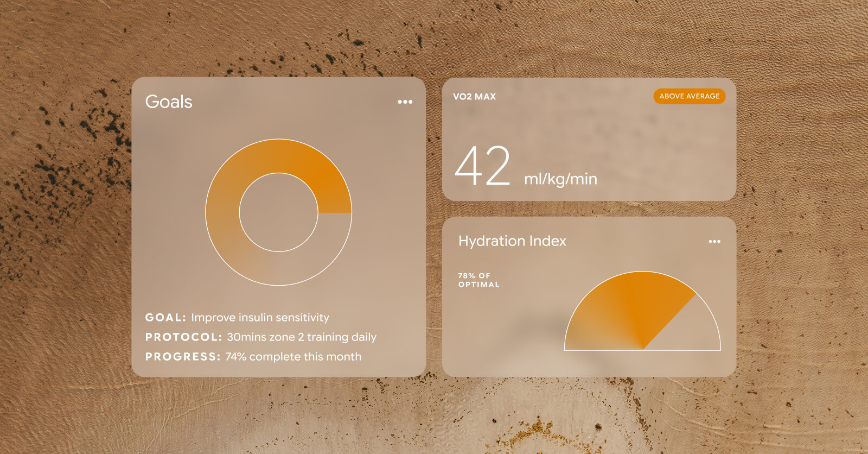Click the Goals donut progress chart
This screenshot has height=454, width=868.
(278, 212)
